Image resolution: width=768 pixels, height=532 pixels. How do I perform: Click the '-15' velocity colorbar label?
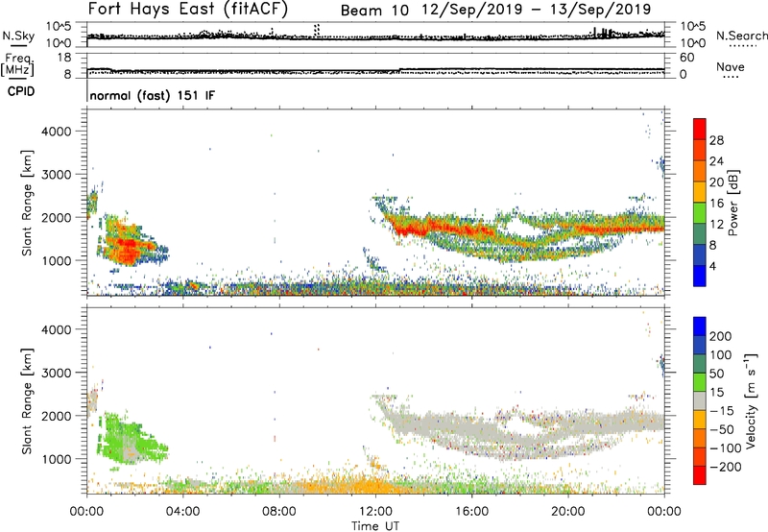(x=722, y=410)
